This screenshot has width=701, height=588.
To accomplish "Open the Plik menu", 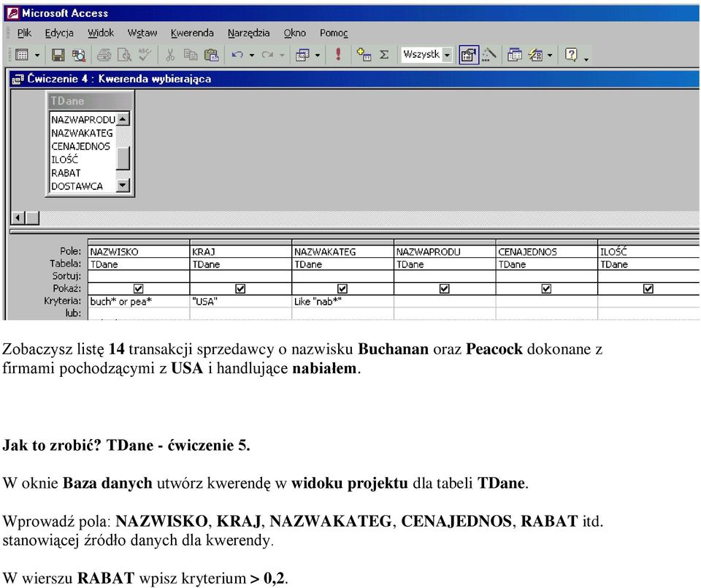I will pos(24,33).
